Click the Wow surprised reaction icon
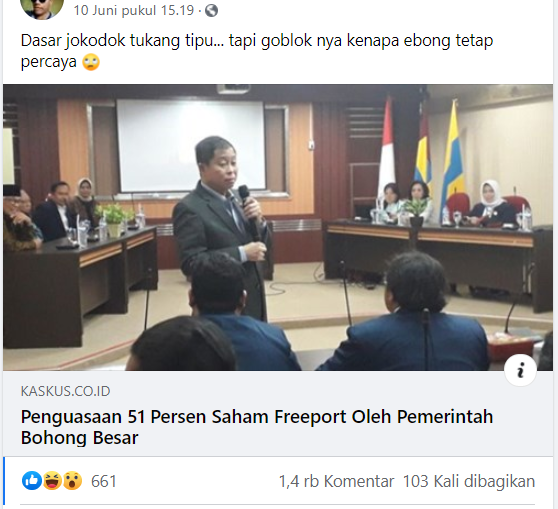 (73, 481)
